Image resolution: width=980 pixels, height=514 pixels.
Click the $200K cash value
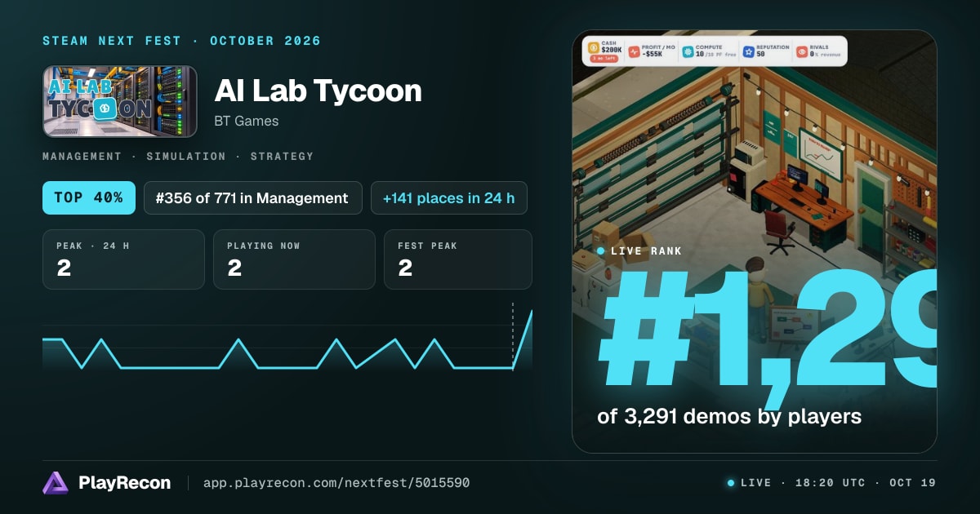click(x=611, y=51)
